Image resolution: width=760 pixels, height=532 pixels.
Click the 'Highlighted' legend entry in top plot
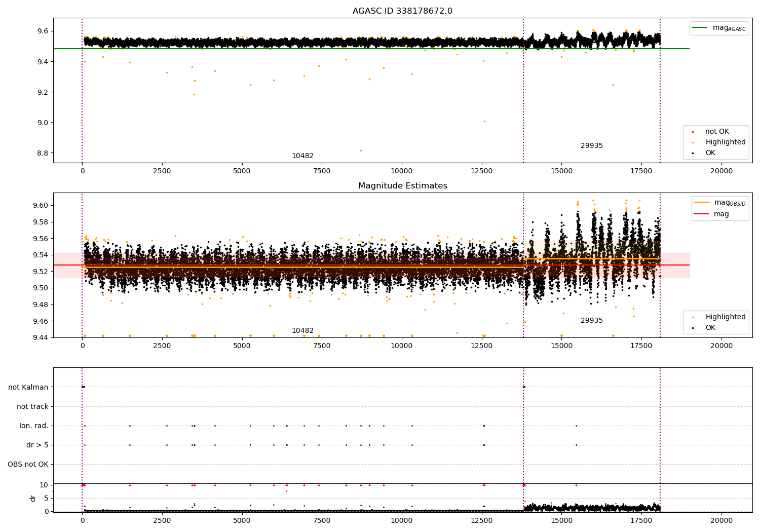click(x=725, y=142)
